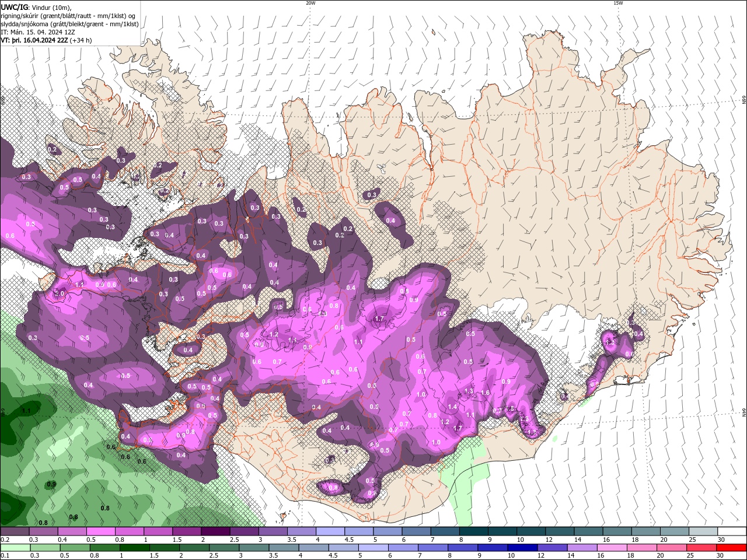
Task: Select the bright pink 0.5 snow scale swatch
Action: click(101, 531)
